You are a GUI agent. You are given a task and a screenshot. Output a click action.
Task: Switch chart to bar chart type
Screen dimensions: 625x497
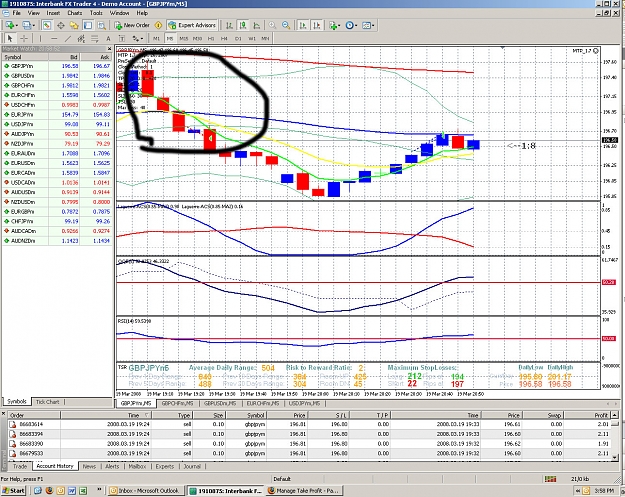229,26
